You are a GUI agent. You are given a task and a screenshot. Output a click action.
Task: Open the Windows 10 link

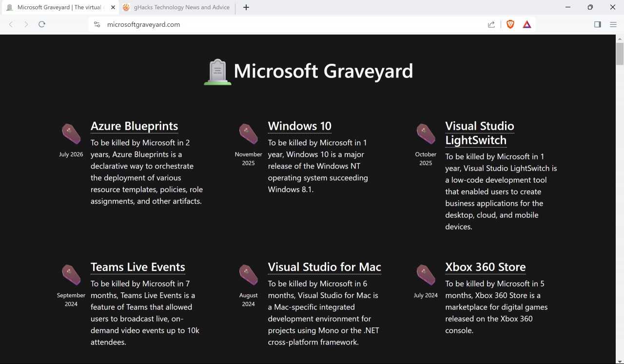click(x=300, y=126)
